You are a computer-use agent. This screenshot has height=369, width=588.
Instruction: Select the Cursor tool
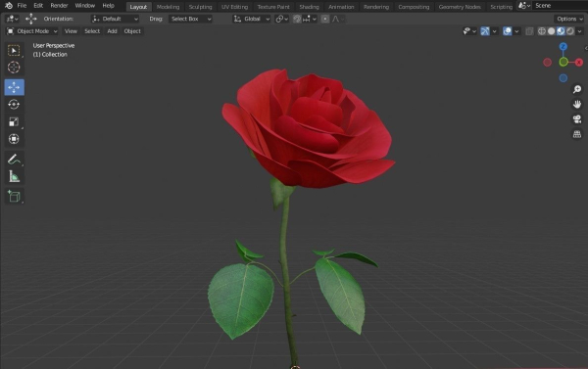pos(14,68)
